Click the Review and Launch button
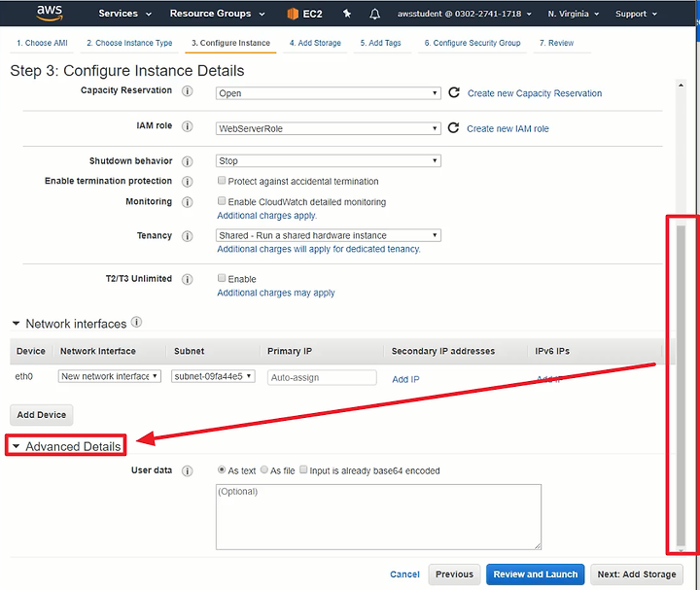The height and width of the screenshot is (590, 700). (x=536, y=574)
